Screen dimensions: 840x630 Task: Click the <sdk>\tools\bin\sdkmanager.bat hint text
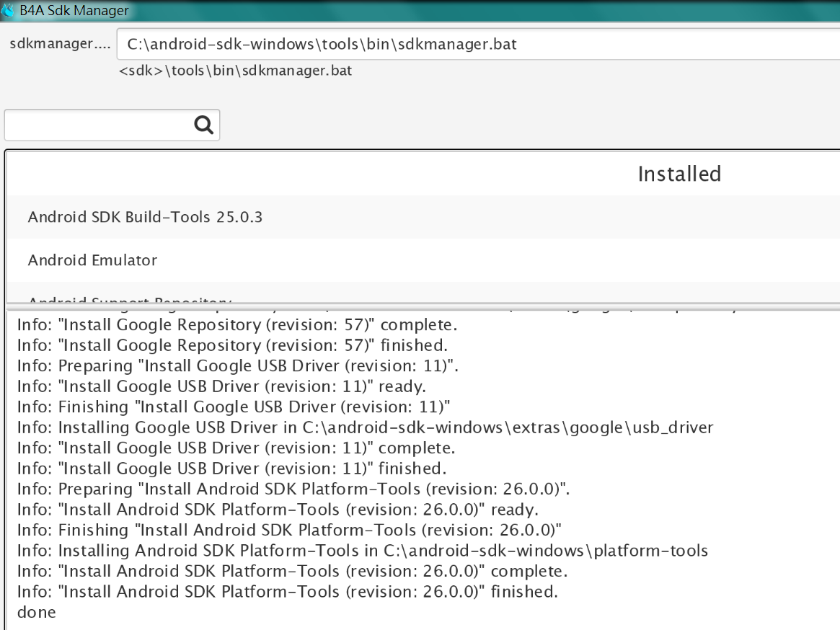236,71
